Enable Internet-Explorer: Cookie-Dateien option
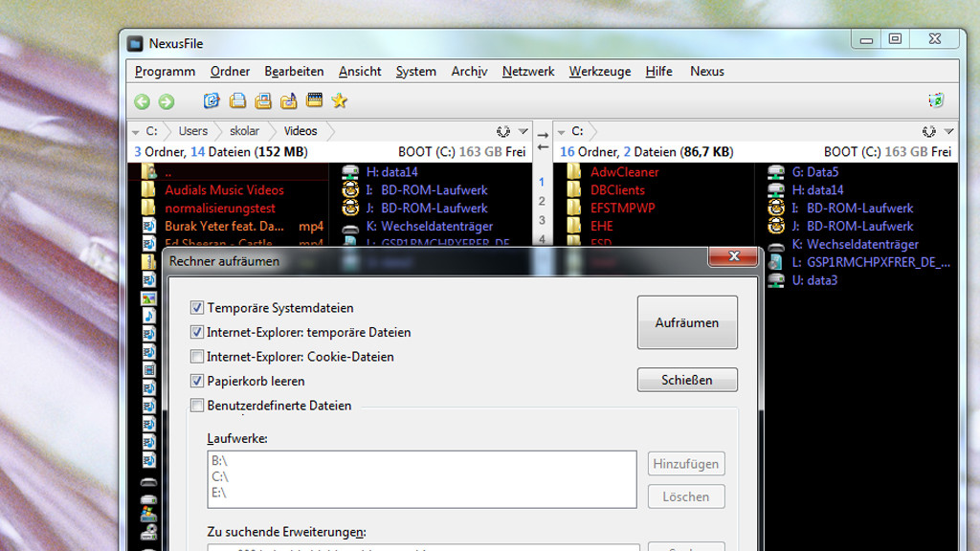The image size is (980, 551). pos(197,357)
